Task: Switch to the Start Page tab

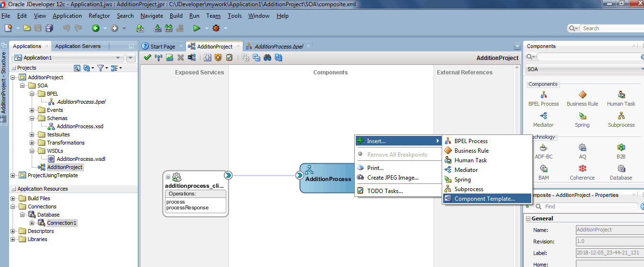Action: [162, 47]
